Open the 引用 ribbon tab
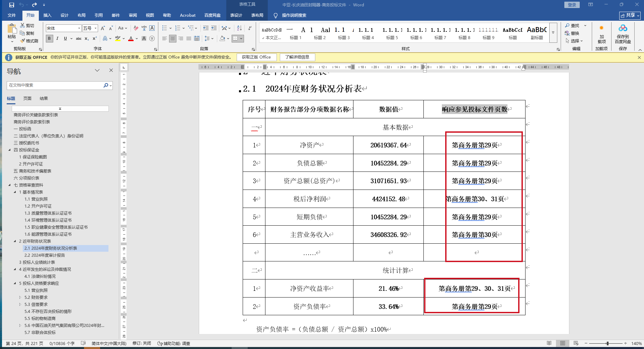The image size is (644, 349). point(98,15)
